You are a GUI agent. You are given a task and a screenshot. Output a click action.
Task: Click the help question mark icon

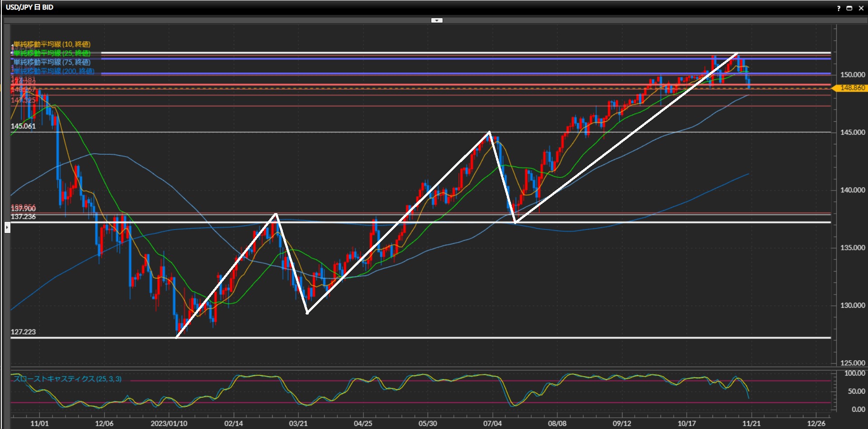[x=839, y=8]
